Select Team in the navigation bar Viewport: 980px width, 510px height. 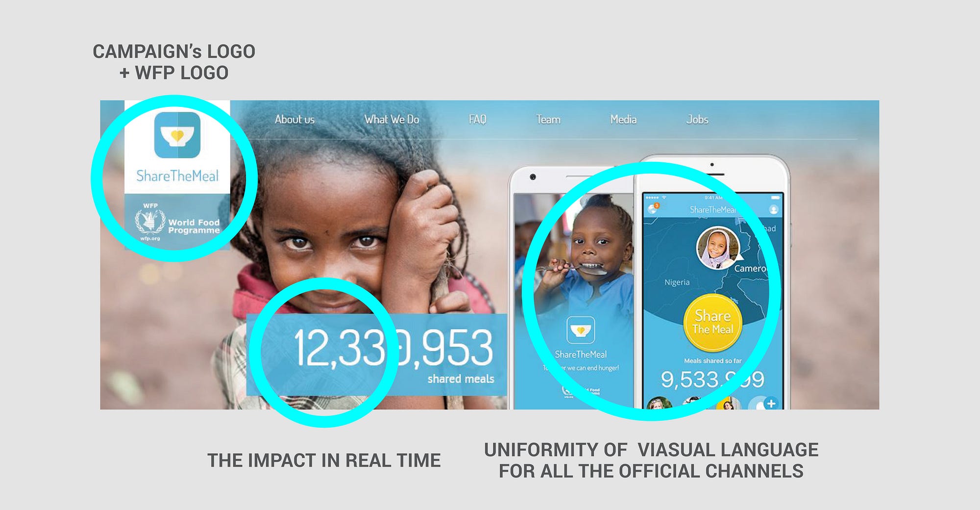click(x=548, y=120)
